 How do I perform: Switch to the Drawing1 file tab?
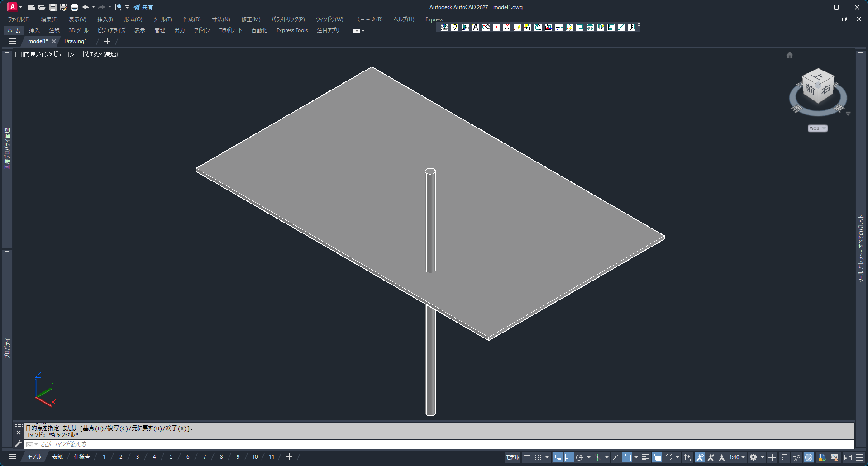(x=76, y=41)
